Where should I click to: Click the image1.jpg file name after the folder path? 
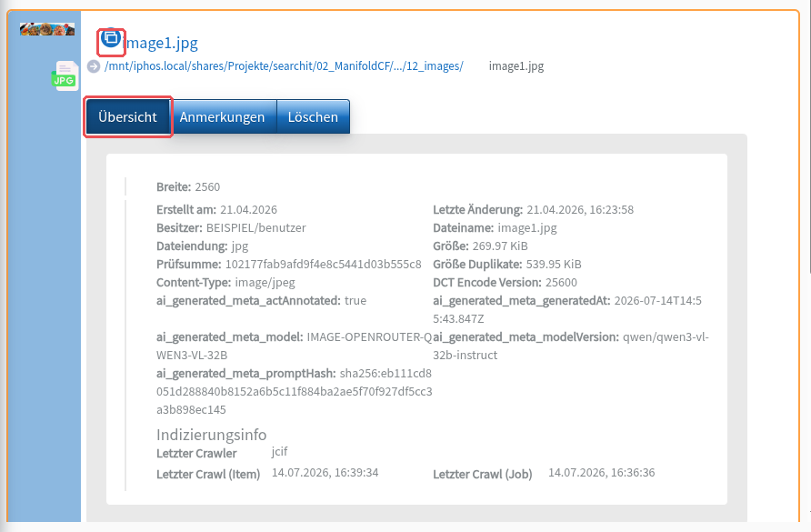coord(516,66)
